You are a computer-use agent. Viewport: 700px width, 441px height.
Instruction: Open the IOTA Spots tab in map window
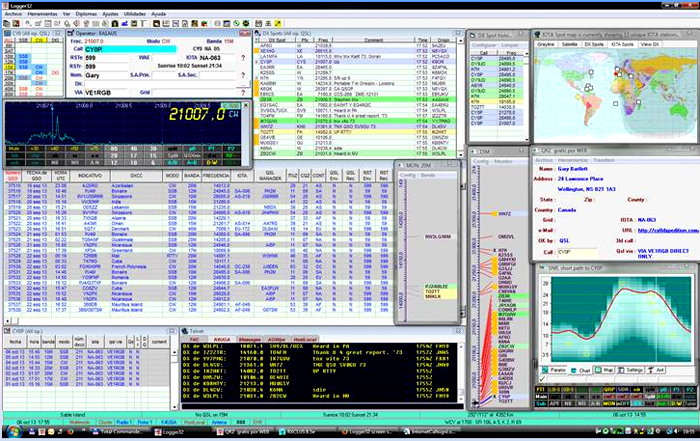(622, 44)
